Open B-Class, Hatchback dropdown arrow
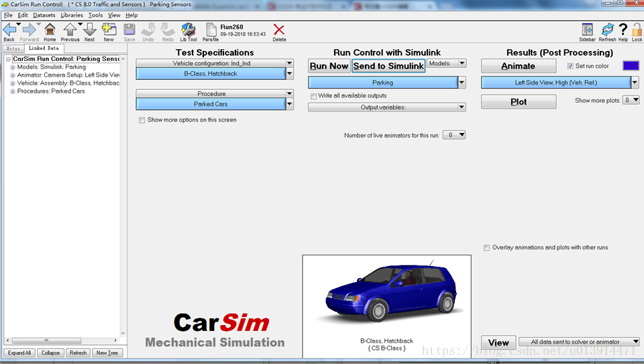Viewport: 644px width, 364px height. [x=290, y=74]
